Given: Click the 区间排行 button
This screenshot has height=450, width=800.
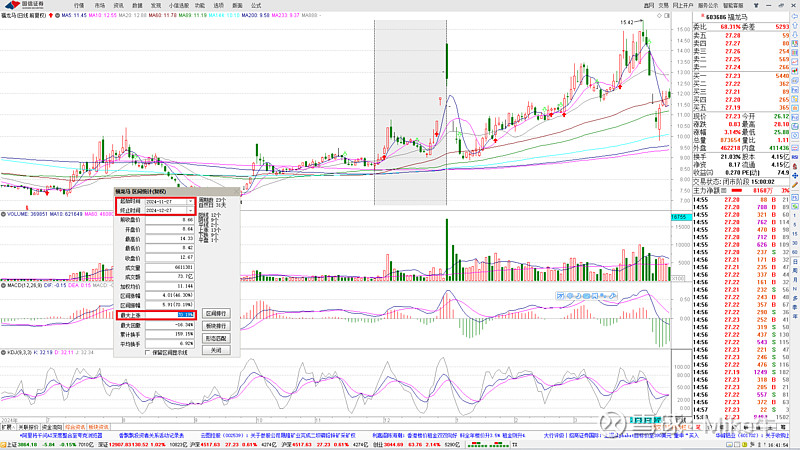Looking at the screenshot, I should click(216, 313).
